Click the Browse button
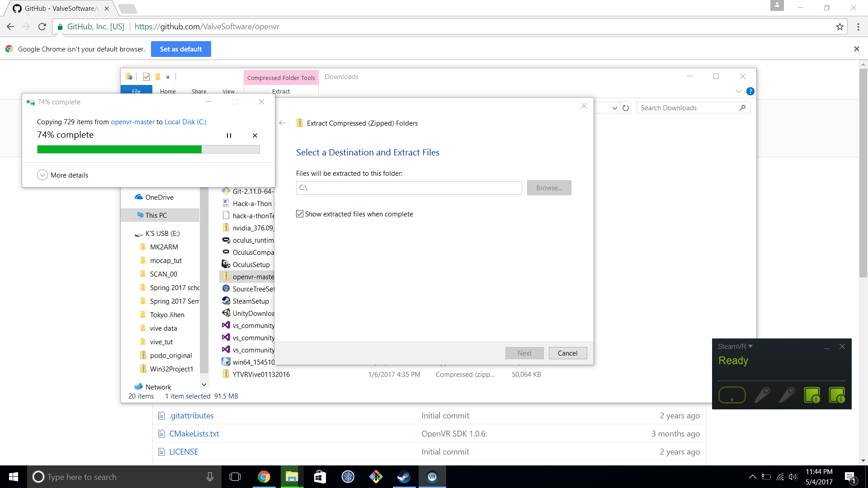 tap(549, 188)
